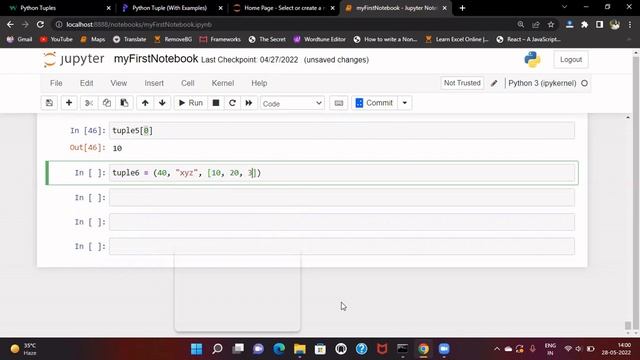Save the notebook with the floppy icon

[49, 103]
